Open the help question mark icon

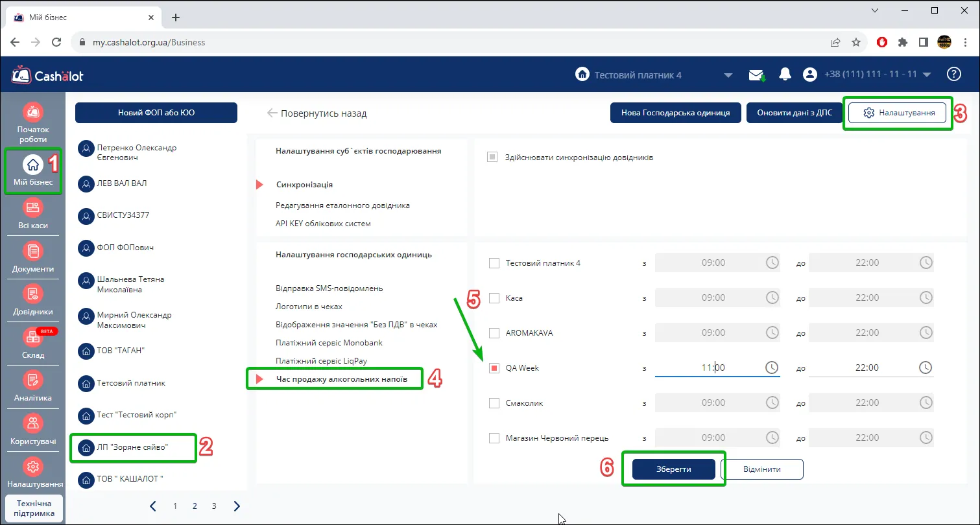[953, 74]
